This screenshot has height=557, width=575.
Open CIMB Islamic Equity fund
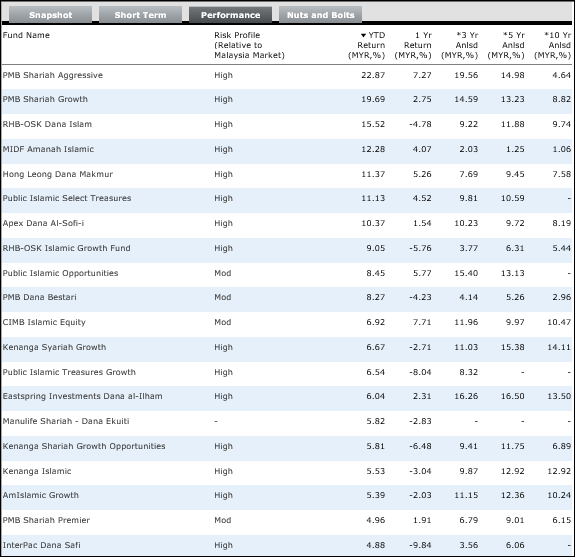click(44, 322)
